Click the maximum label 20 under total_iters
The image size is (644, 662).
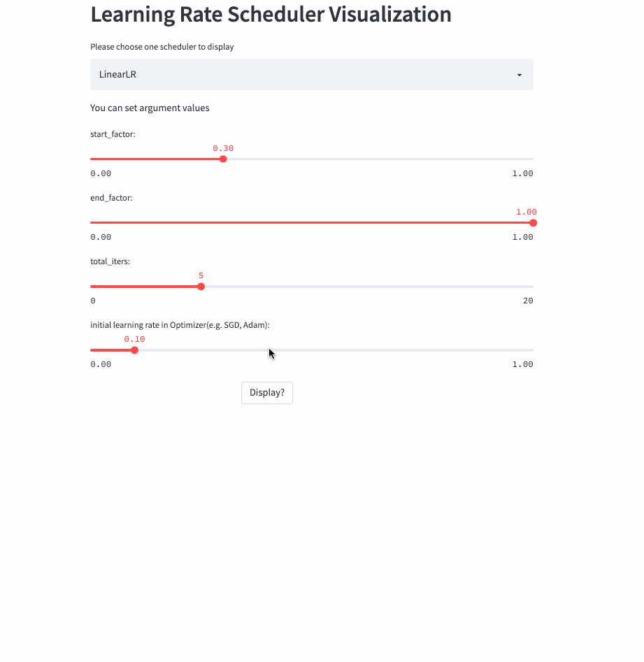[x=527, y=301]
